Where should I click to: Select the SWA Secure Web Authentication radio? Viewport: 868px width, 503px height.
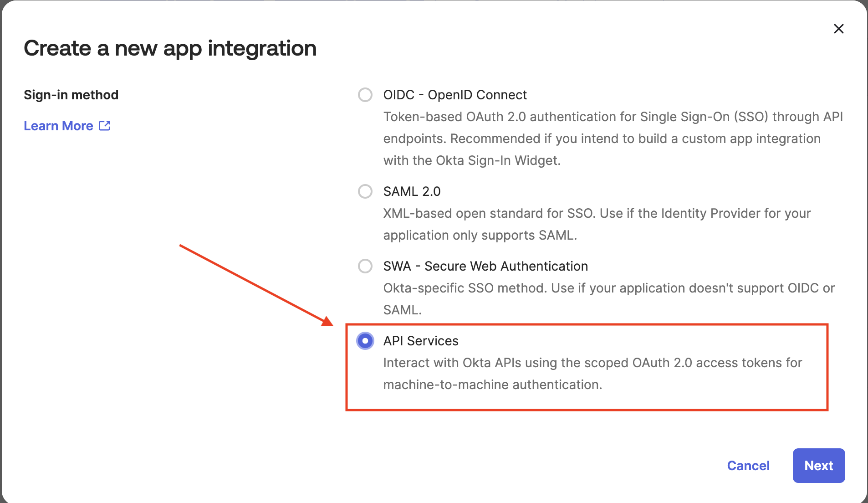pos(365,266)
